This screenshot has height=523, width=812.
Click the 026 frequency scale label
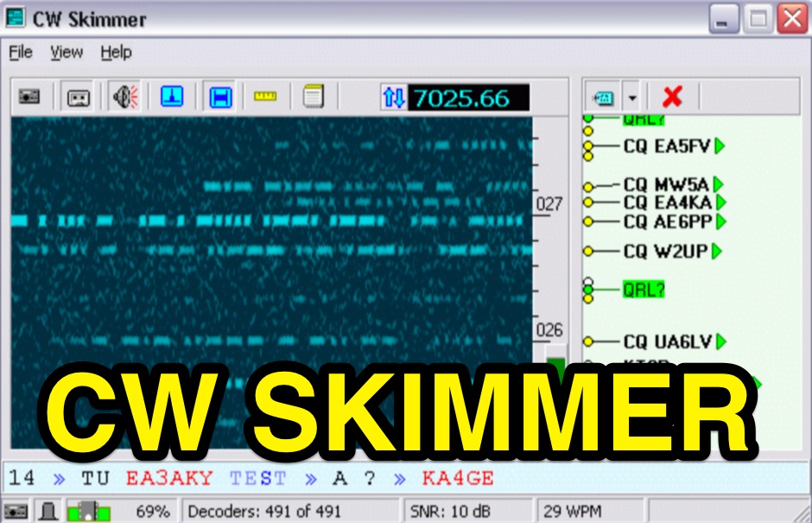pos(549,329)
